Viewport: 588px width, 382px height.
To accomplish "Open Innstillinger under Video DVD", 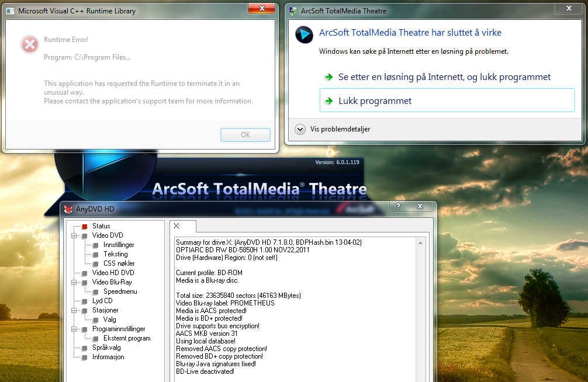I will (x=119, y=245).
